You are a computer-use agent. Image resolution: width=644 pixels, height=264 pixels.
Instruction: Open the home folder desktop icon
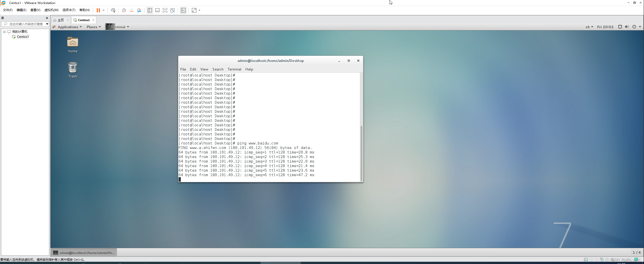pyautogui.click(x=73, y=45)
